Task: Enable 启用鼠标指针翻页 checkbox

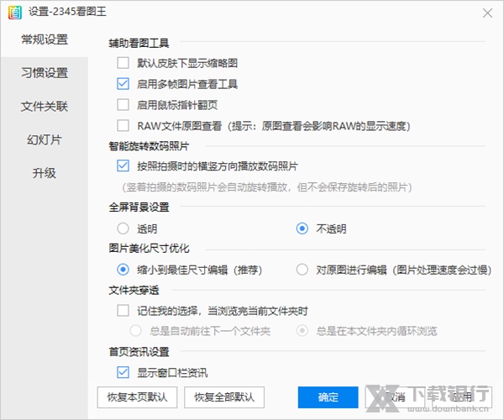Action: [123, 105]
